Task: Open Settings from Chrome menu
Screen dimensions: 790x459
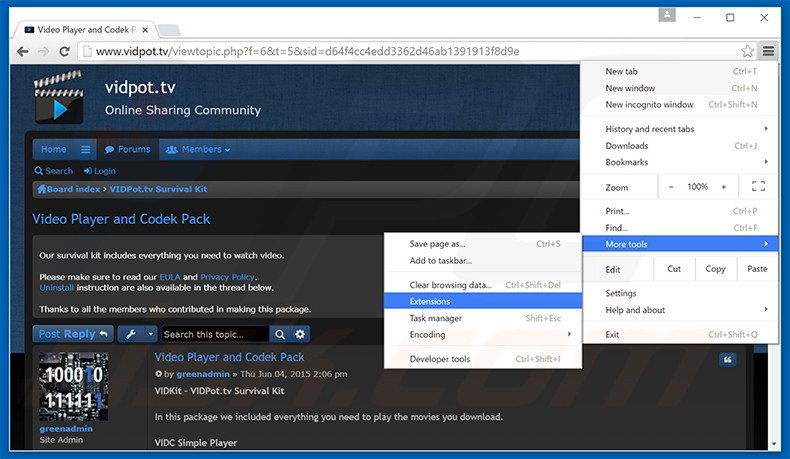Action: [680, 293]
